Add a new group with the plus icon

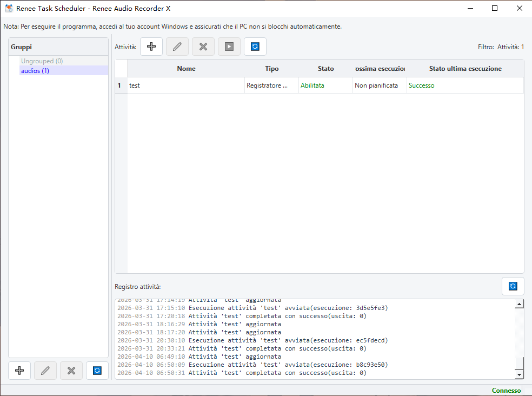pos(19,371)
